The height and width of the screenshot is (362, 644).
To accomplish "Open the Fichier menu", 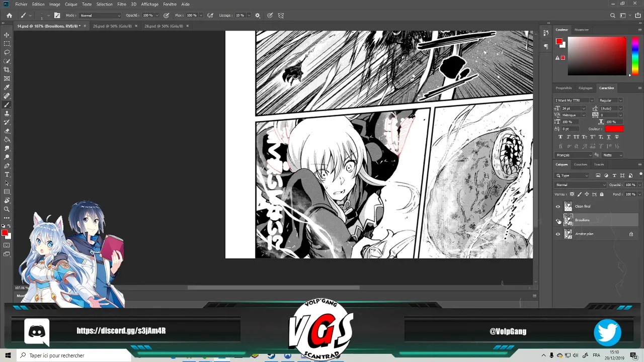I will click(21, 4).
